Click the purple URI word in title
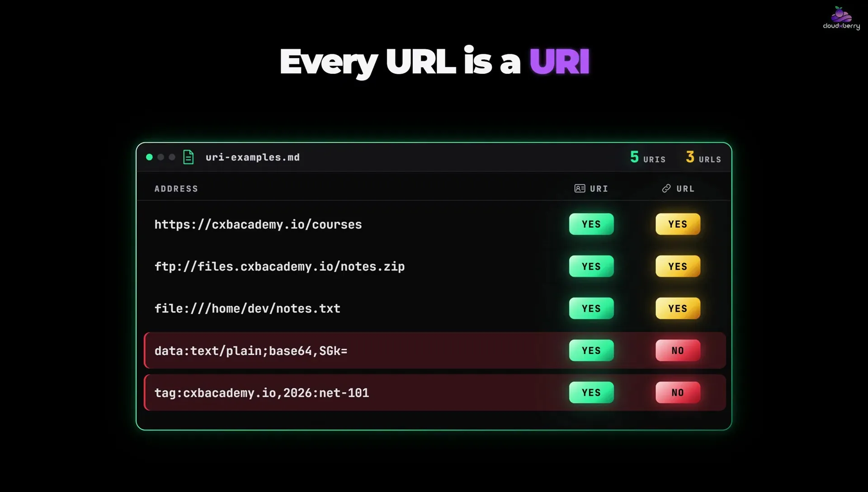Image resolution: width=868 pixels, height=492 pixels. coord(559,61)
